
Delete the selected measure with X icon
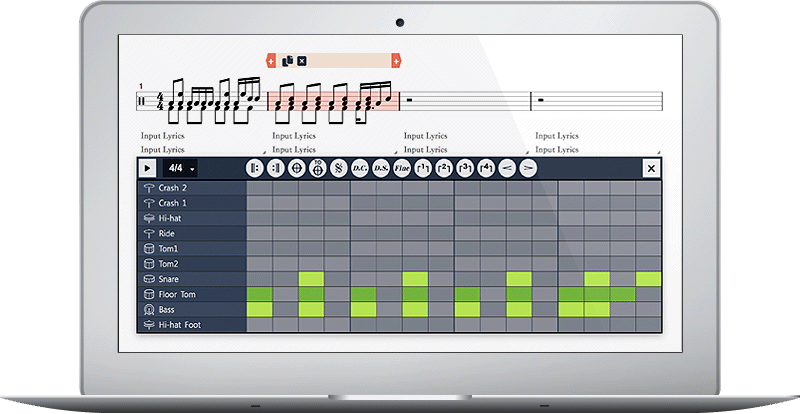click(x=302, y=61)
